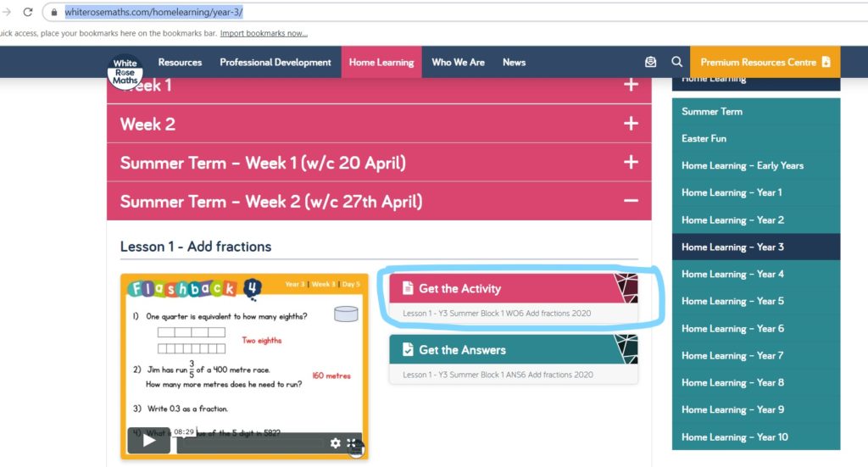
Task: Expand the Week 2 section
Action: pyautogui.click(x=630, y=124)
